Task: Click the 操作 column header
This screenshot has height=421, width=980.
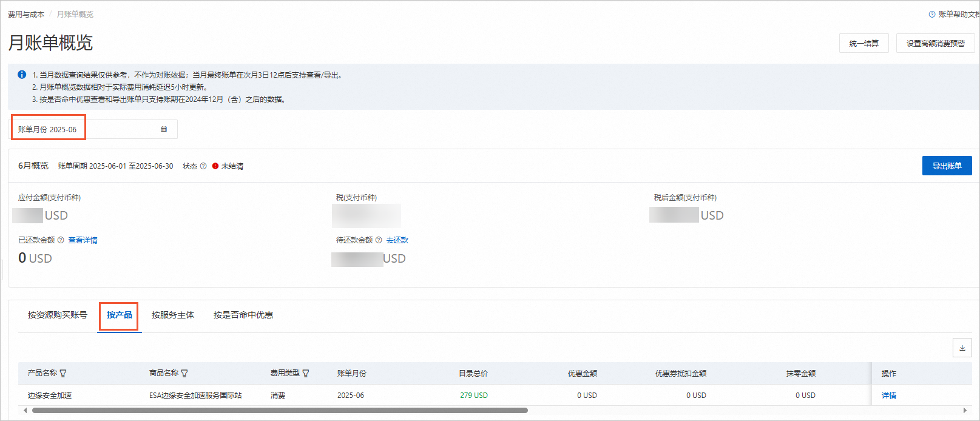Action: coord(889,374)
